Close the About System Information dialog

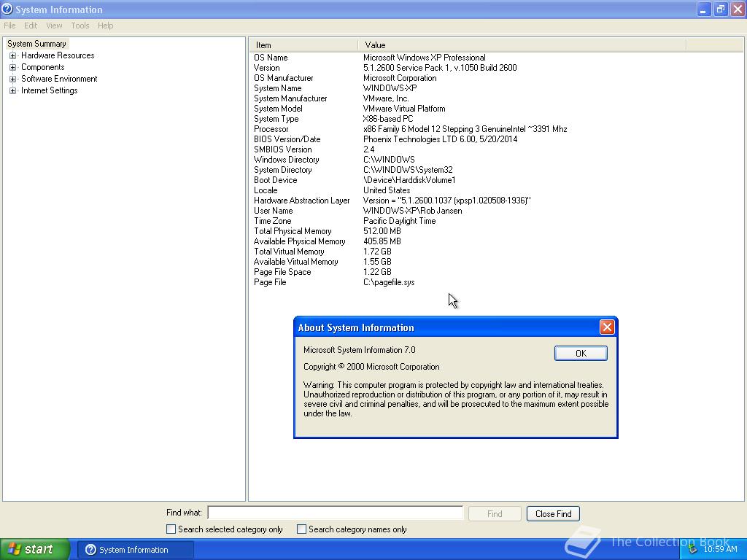pos(606,327)
